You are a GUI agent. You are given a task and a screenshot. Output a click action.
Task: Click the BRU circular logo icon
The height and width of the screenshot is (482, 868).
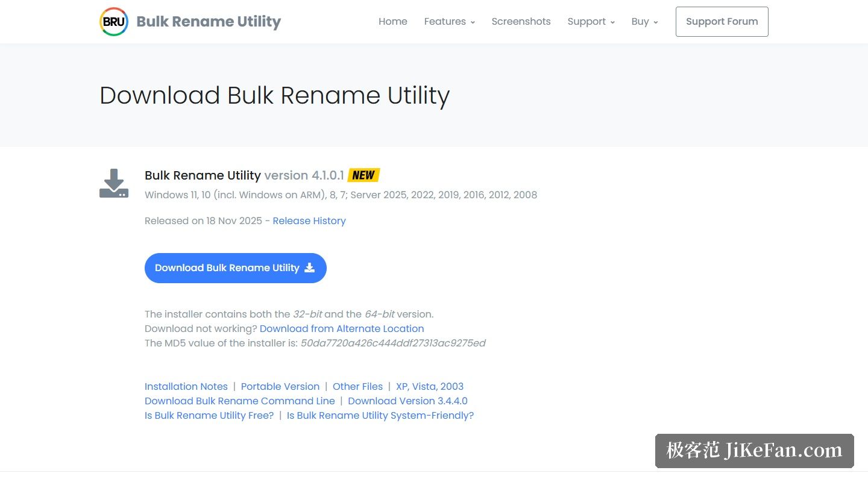pos(114,22)
